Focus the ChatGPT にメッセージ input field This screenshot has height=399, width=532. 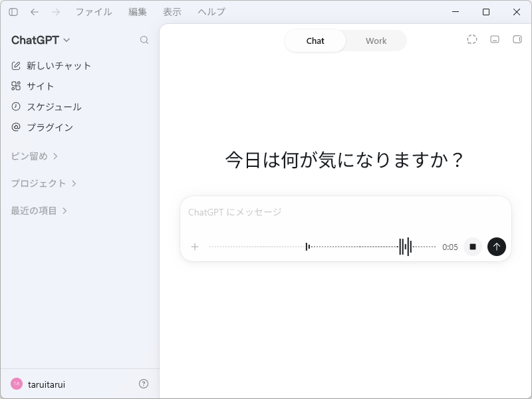345,212
